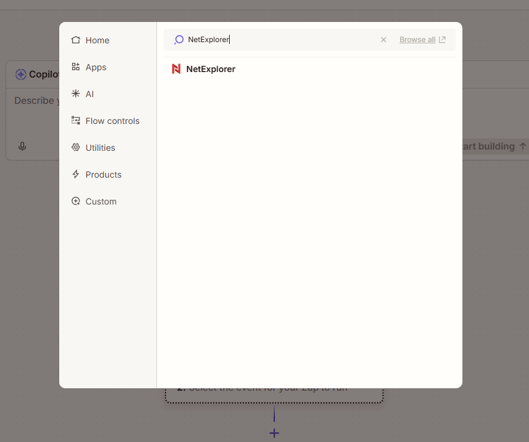Click the external link icon beside Browse all
The image size is (529, 442).
click(442, 40)
